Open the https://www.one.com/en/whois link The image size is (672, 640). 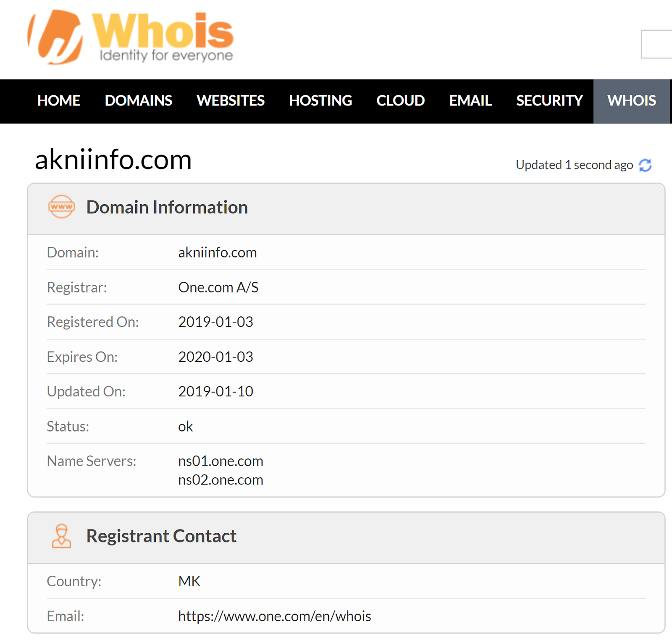coord(275,616)
